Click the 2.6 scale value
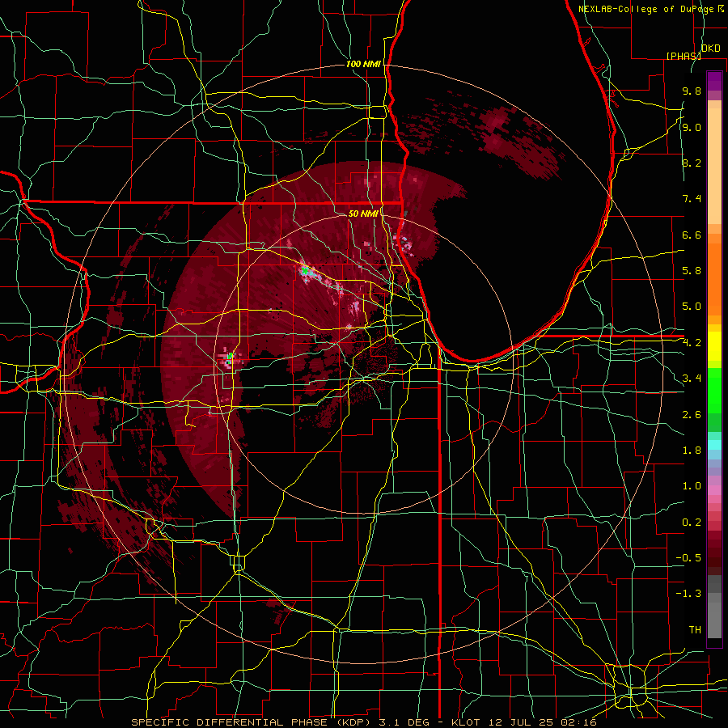This screenshot has width=728, height=728. [692, 414]
